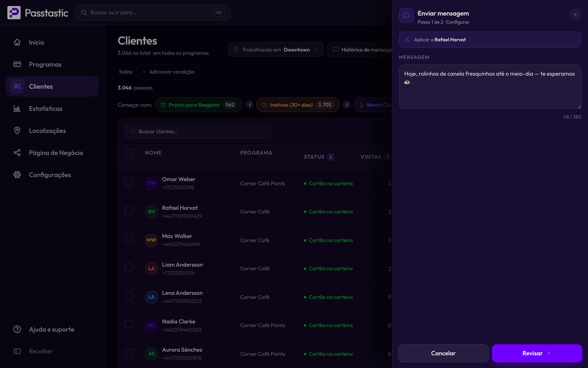The image size is (588, 368).
Task: Click the Configurações gear icon
Action: (17, 175)
